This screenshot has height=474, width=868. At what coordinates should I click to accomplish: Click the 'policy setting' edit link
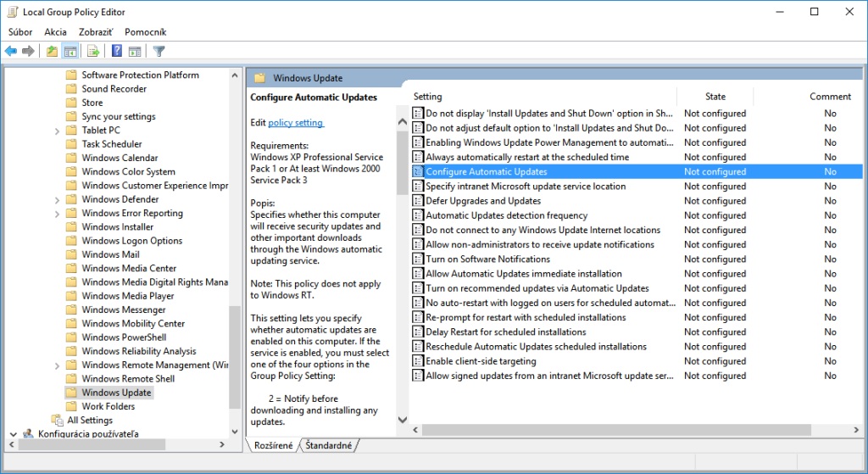click(x=296, y=123)
